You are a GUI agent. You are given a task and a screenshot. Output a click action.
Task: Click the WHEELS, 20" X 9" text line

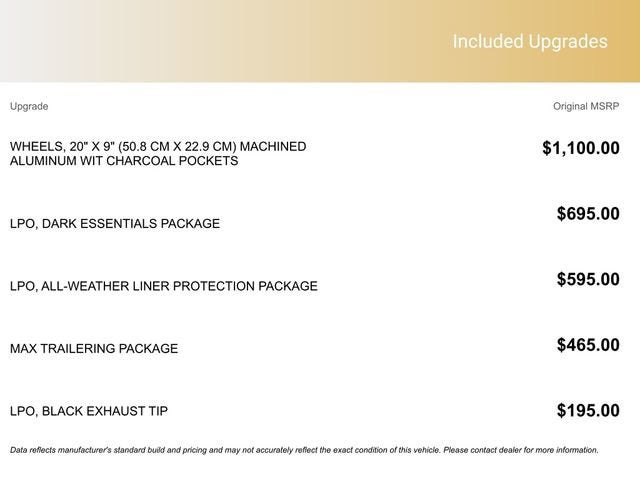(62, 146)
